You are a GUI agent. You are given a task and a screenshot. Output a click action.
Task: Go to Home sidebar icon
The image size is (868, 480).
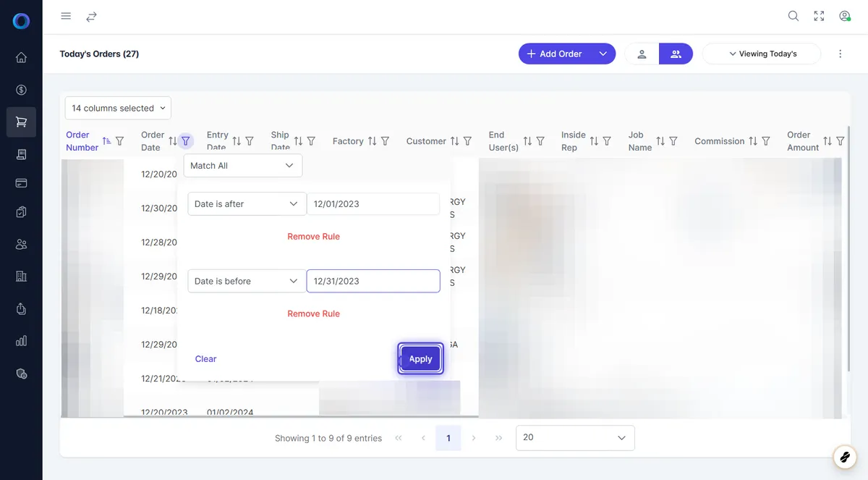pos(21,57)
